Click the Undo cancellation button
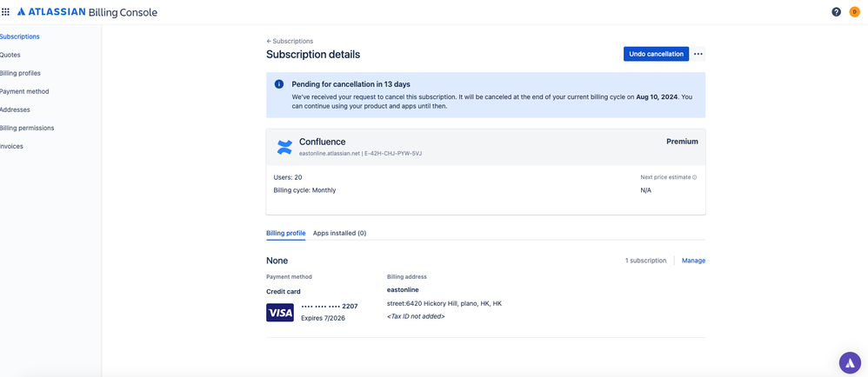Screen dimensions: 868x377 (656, 54)
